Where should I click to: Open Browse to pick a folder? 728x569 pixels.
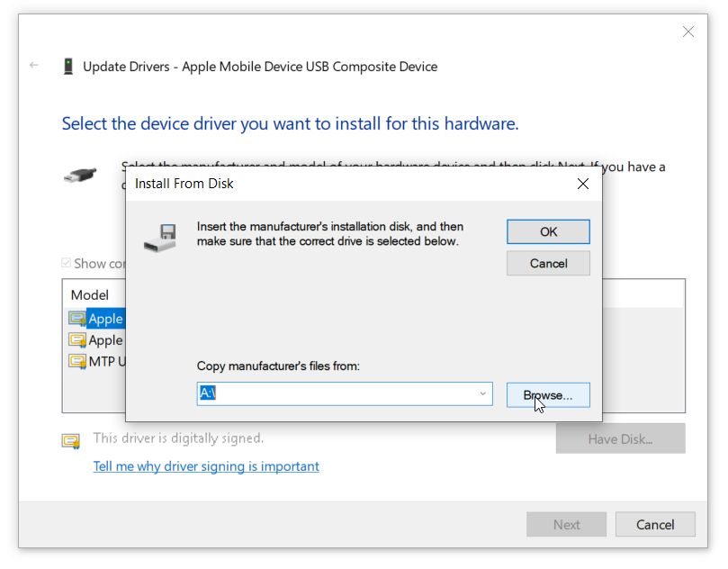click(548, 394)
